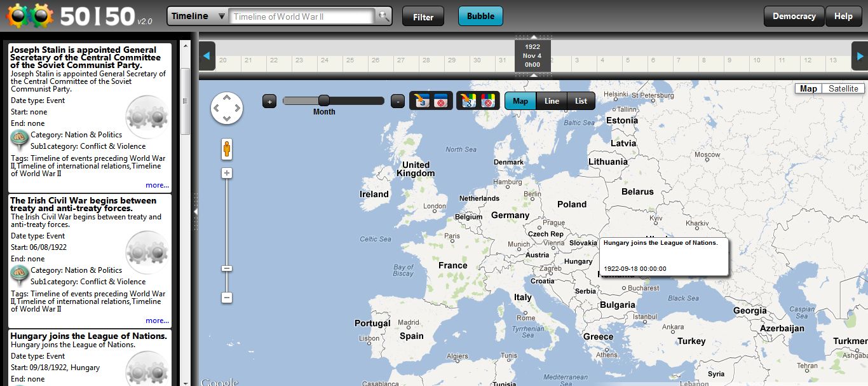Click the map icon with orange arrow
This screenshot has height=386, width=868.
point(469,100)
